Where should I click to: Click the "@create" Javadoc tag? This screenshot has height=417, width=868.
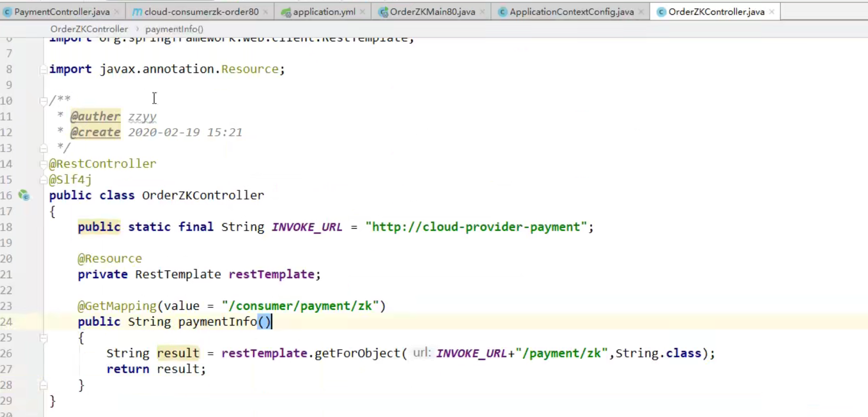pos(96,132)
